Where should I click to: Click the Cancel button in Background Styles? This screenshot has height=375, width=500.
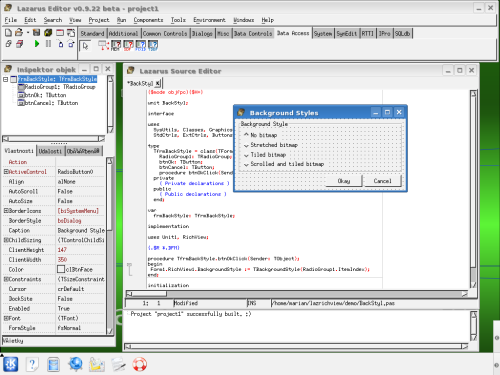382,181
